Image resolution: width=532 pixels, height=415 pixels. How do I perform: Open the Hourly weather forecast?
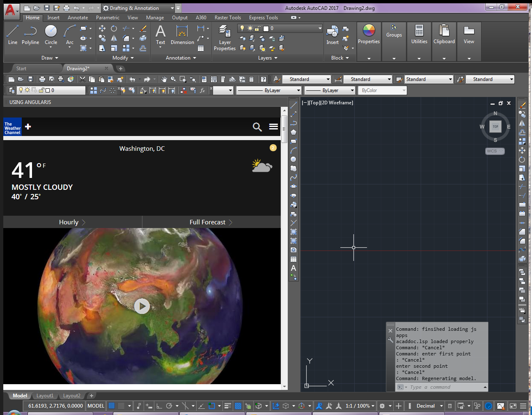point(69,222)
